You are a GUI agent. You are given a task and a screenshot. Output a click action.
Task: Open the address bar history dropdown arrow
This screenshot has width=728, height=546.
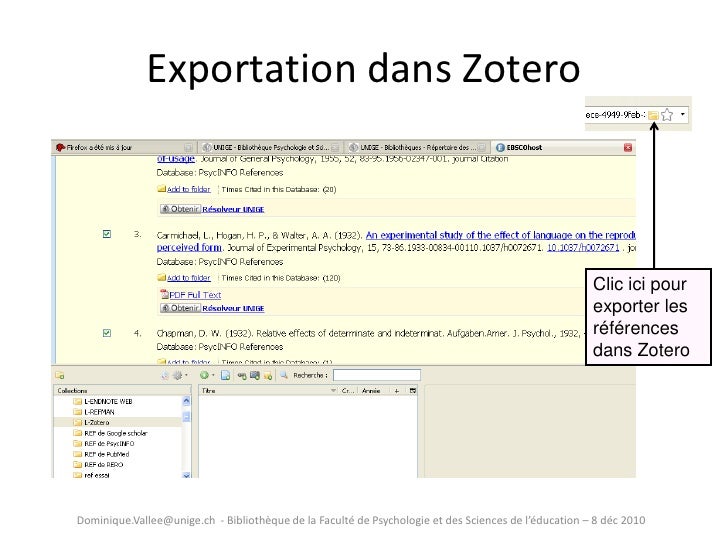click(682, 114)
